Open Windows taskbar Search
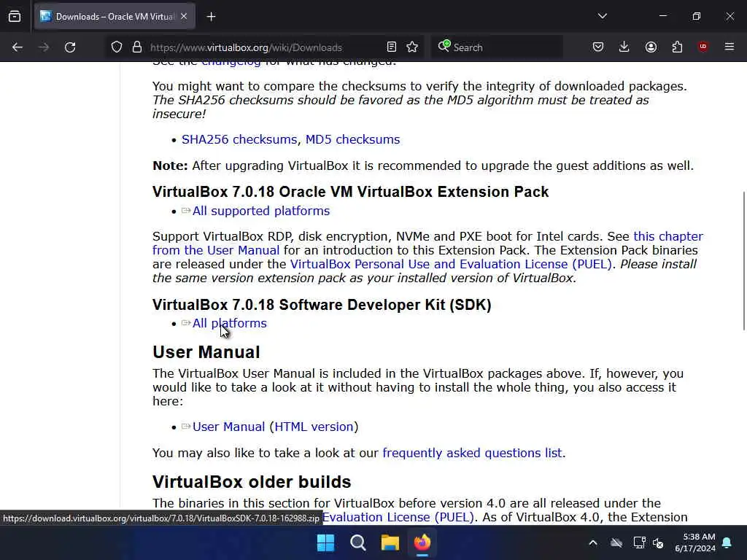This screenshot has height=560, width=747. click(357, 542)
